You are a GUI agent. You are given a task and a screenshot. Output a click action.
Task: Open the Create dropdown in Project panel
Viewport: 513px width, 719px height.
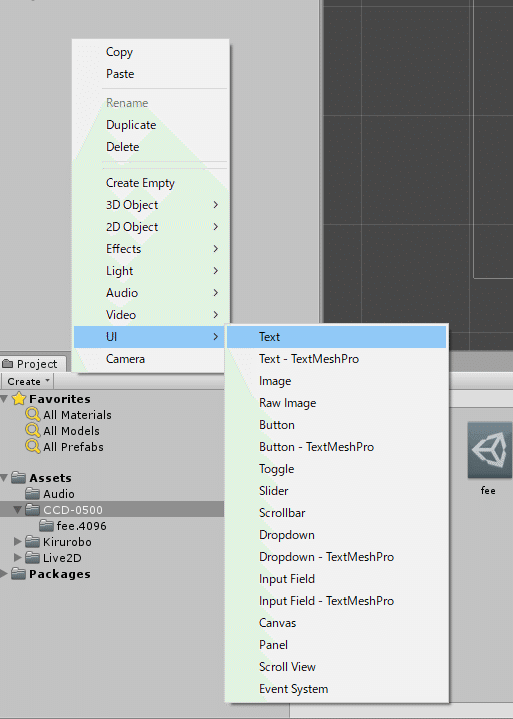pos(28,382)
